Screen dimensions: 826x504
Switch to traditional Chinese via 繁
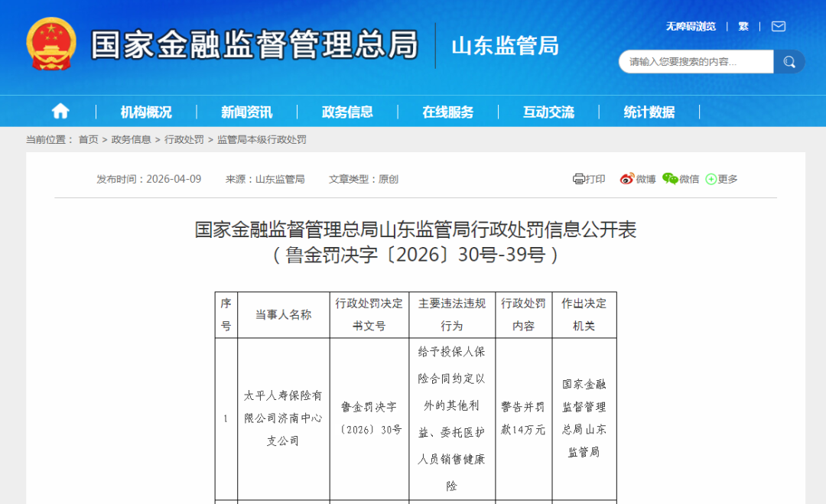(743, 26)
